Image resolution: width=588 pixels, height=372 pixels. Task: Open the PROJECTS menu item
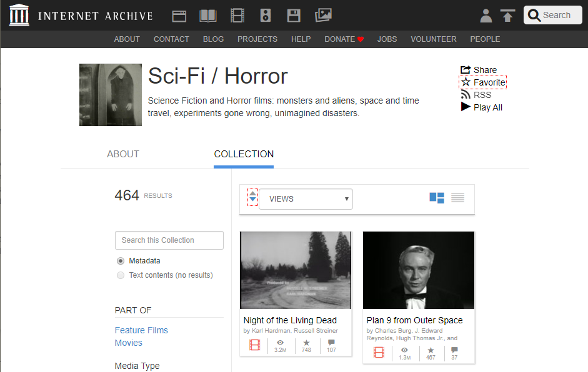pyautogui.click(x=257, y=39)
